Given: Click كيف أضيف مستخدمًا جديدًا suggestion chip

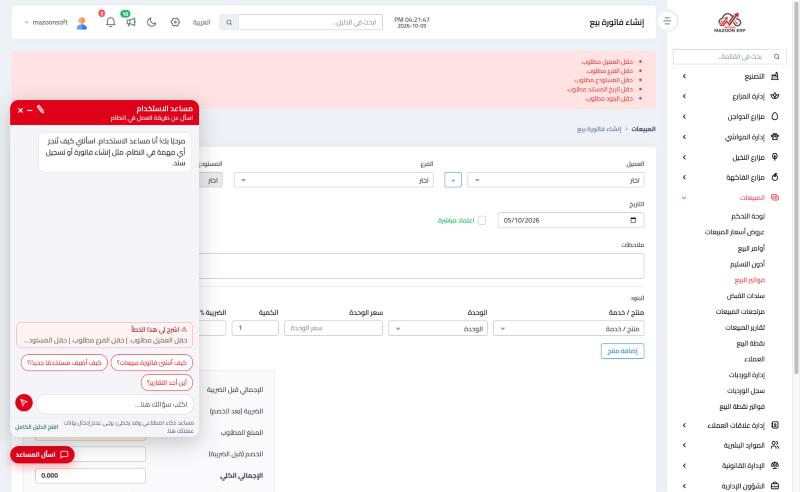Looking at the screenshot, I should pos(64,362).
